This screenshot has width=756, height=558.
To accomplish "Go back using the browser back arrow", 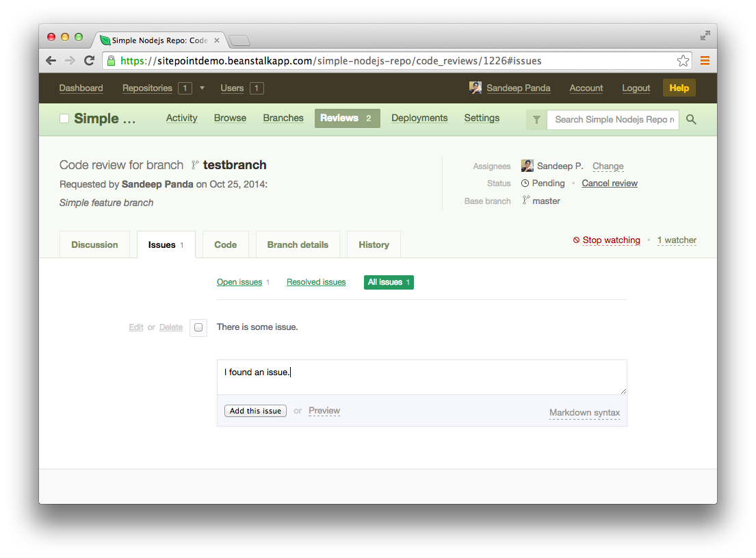I will [x=51, y=61].
